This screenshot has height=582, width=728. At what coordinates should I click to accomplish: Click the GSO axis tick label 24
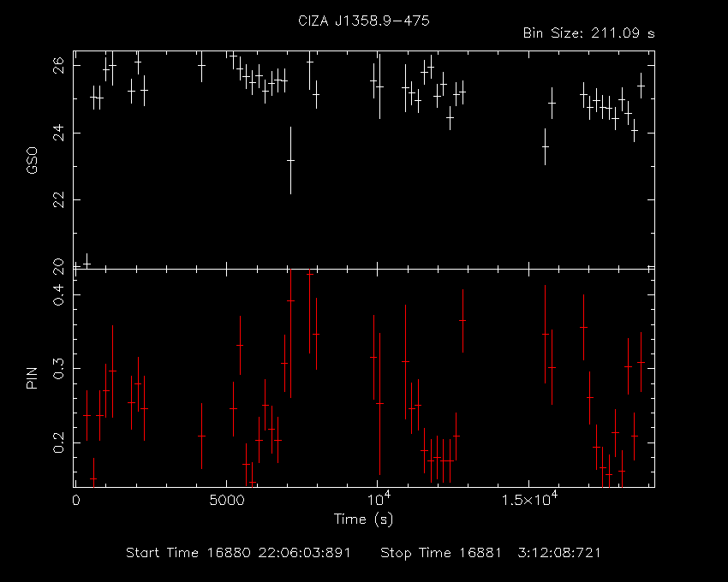click(58, 134)
